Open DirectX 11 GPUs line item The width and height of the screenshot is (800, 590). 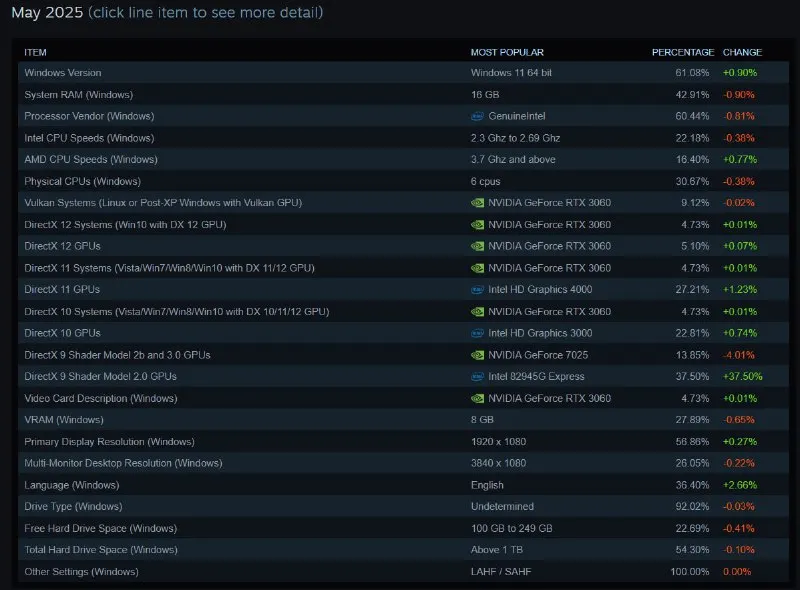point(403,289)
